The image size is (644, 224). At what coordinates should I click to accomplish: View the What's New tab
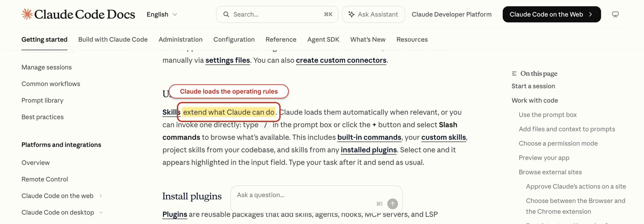point(368,40)
